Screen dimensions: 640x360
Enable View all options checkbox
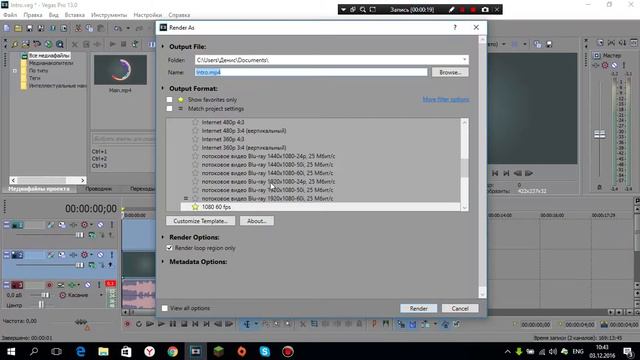click(x=164, y=308)
